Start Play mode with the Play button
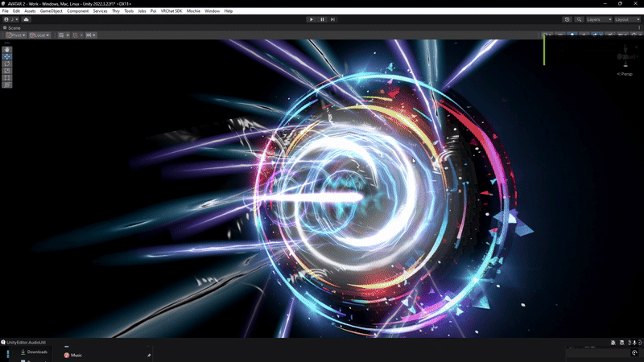644x362 pixels. coord(312,19)
